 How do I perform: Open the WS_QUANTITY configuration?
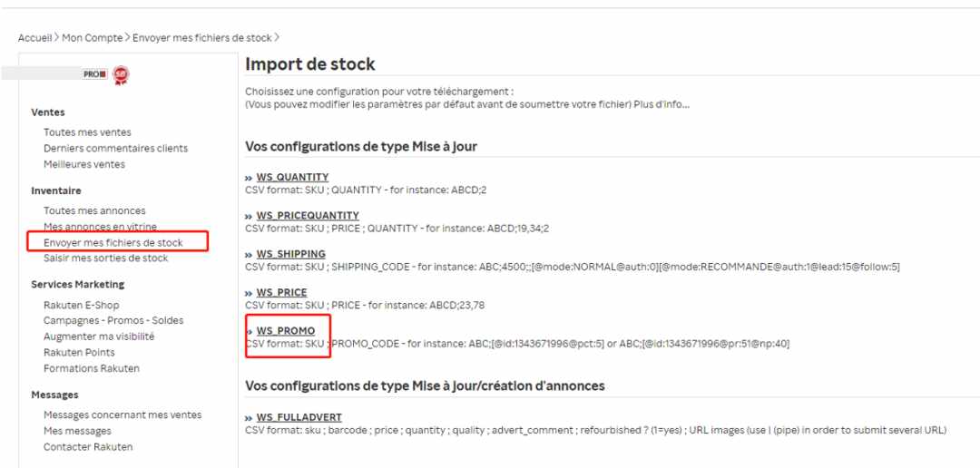tap(292, 177)
